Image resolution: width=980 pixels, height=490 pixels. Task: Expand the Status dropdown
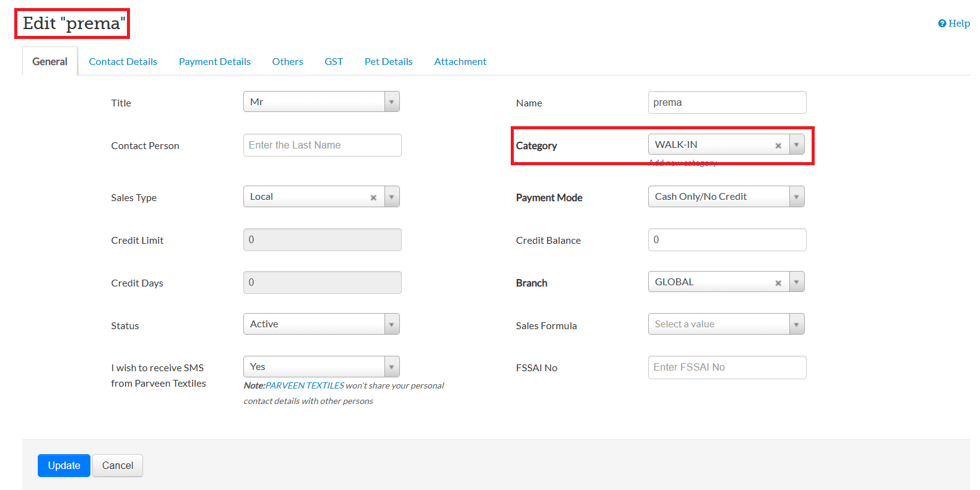391,324
